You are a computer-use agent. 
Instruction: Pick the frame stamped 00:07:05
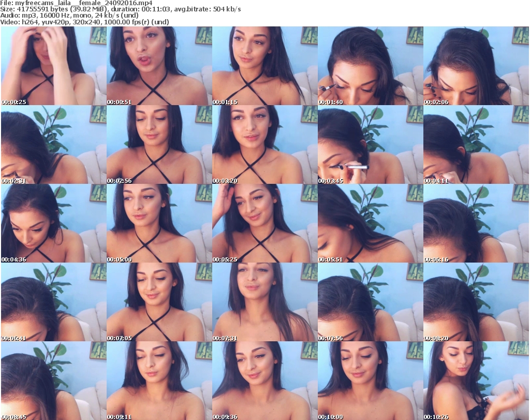159,302
